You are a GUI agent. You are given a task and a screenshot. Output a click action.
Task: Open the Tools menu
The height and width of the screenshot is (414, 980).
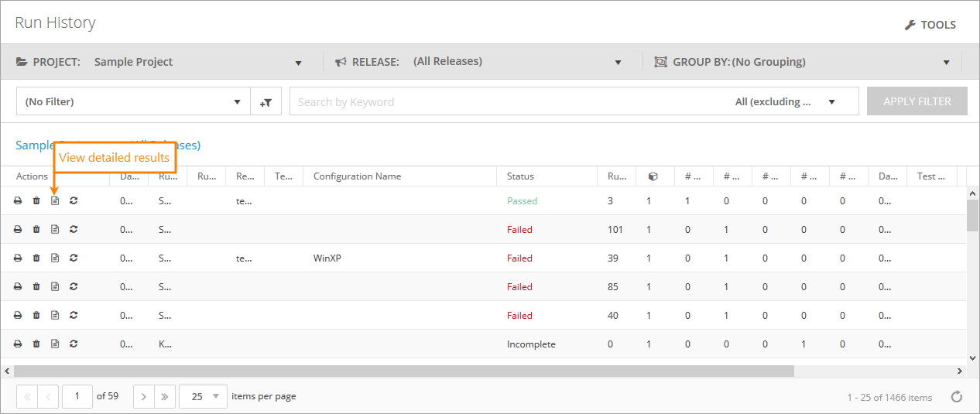tap(930, 25)
